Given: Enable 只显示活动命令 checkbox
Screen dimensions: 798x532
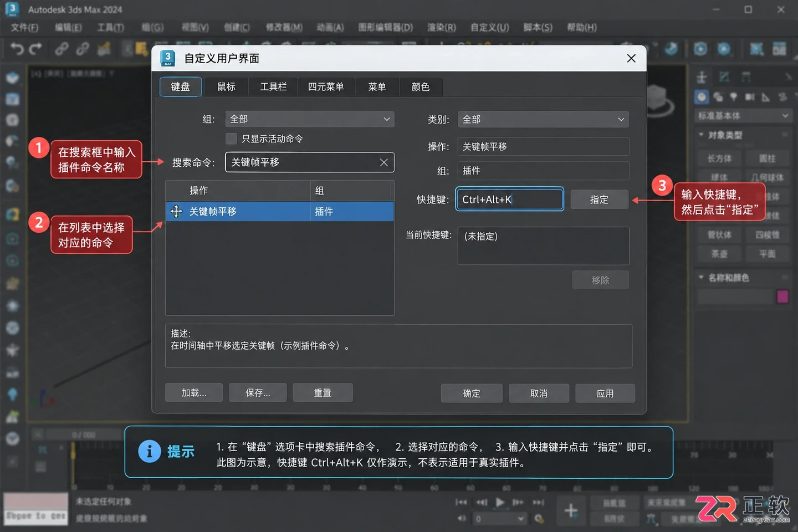Looking at the screenshot, I should [x=231, y=139].
